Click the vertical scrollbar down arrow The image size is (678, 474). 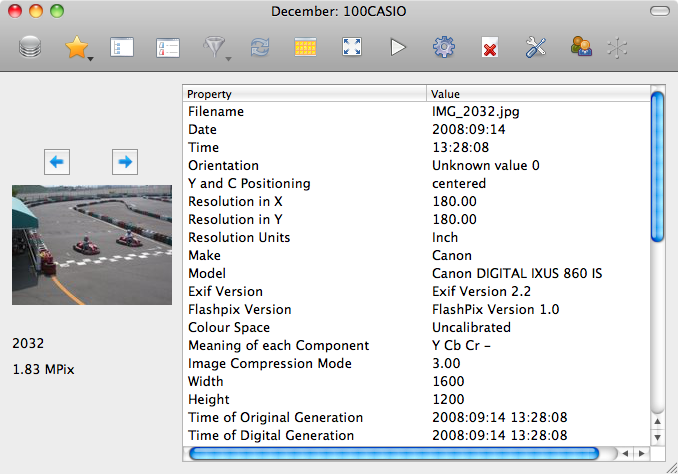coord(657,436)
